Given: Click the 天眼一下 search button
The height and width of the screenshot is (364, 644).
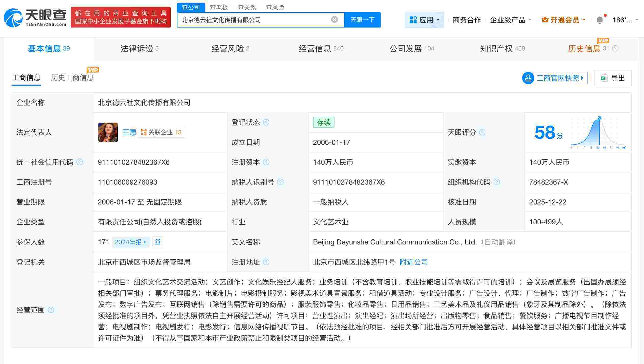Looking at the screenshot, I should (x=363, y=19).
